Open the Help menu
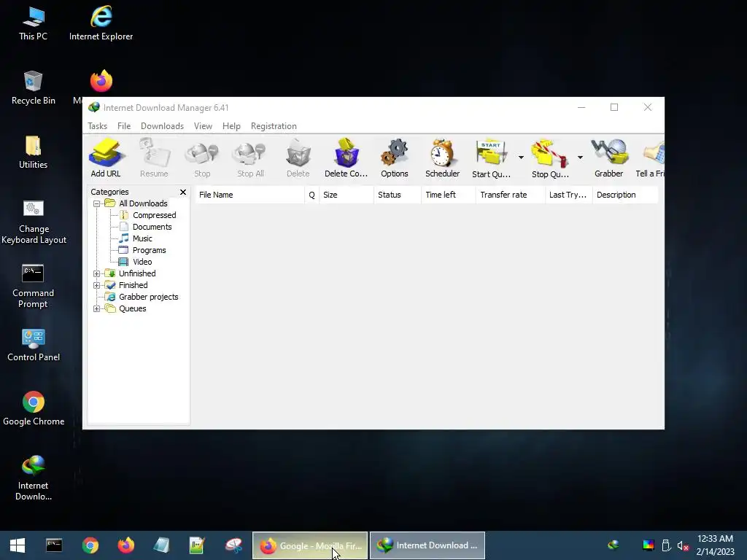 point(231,126)
